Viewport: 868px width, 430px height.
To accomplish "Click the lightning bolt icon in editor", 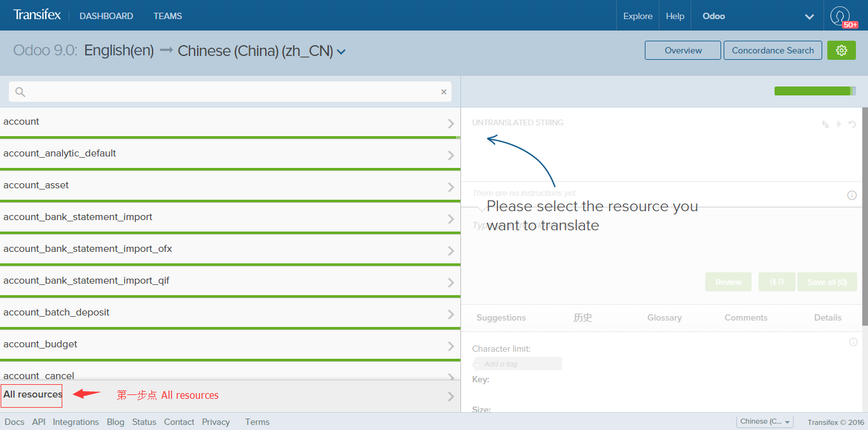I will click(x=839, y=125).
